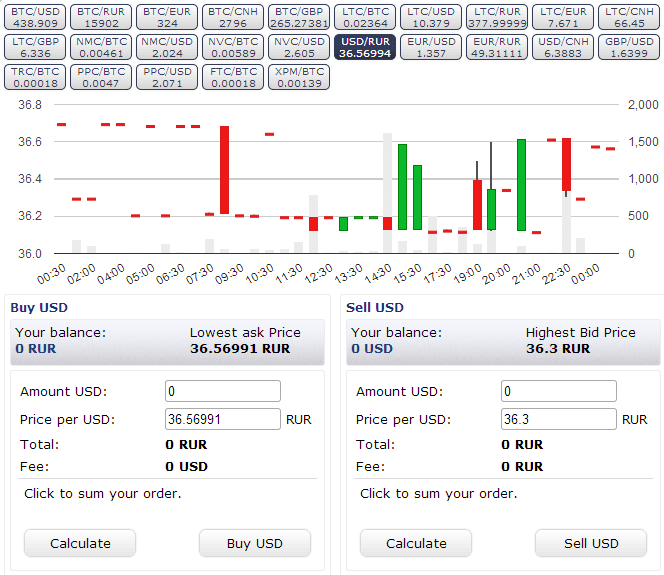This screenshot has width=664, height=575.
Task: Switch to NMC/BTC pair
Action: pos(101,47)
